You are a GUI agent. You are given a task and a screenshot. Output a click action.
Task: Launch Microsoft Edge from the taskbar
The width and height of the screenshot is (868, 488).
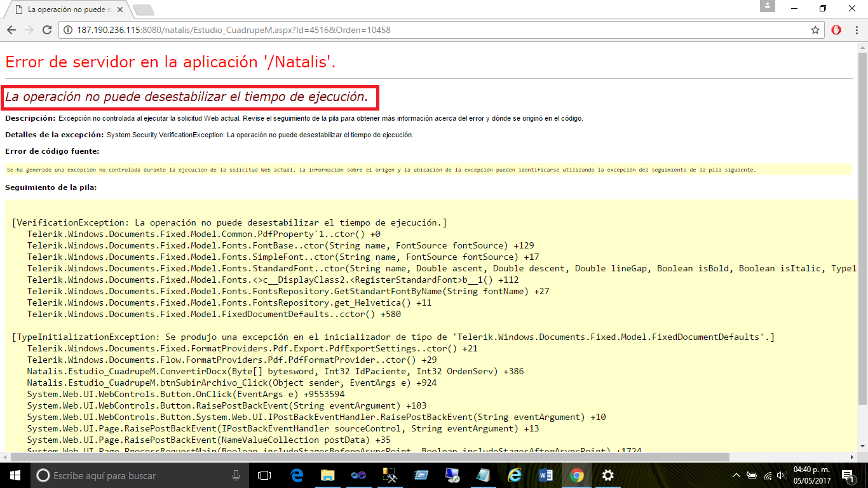[297, 475]
